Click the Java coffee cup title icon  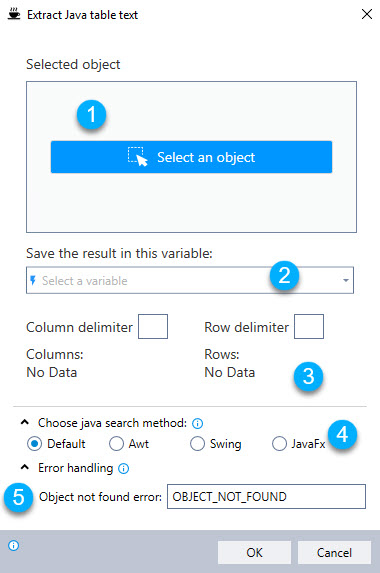click(x=14, y=14)
